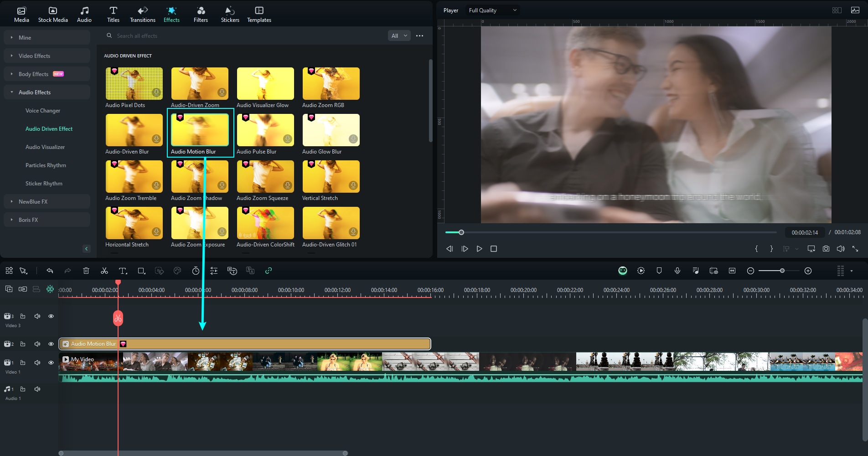Select the Crop tool

(141, 271)
